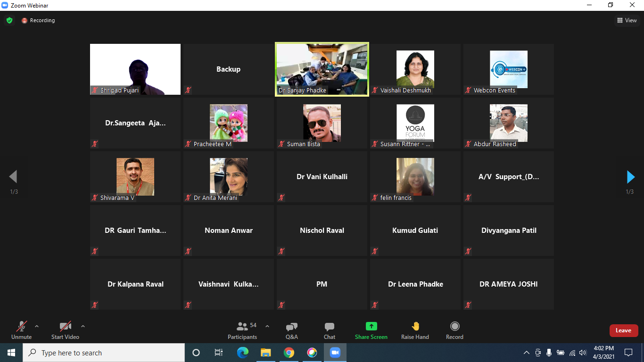The width and height of the screenshot is (644, 362).
Task: Go to previous page of participants
Action: [x=13, y=177]
